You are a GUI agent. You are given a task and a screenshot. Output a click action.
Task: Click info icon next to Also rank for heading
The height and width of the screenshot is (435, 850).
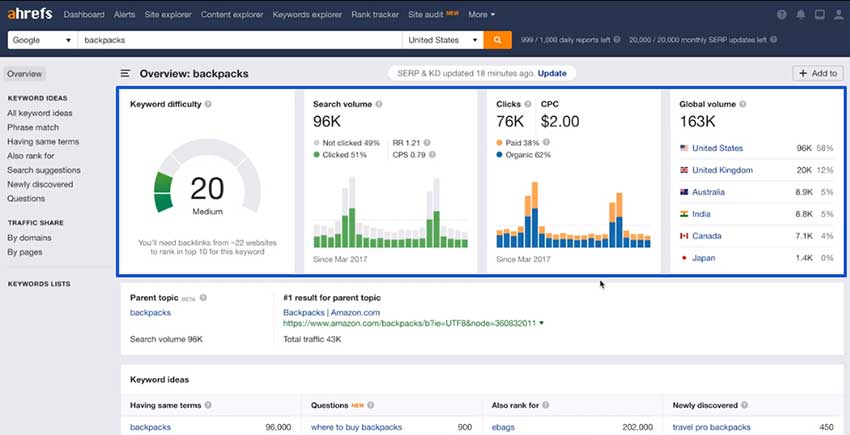coord(546,405)
